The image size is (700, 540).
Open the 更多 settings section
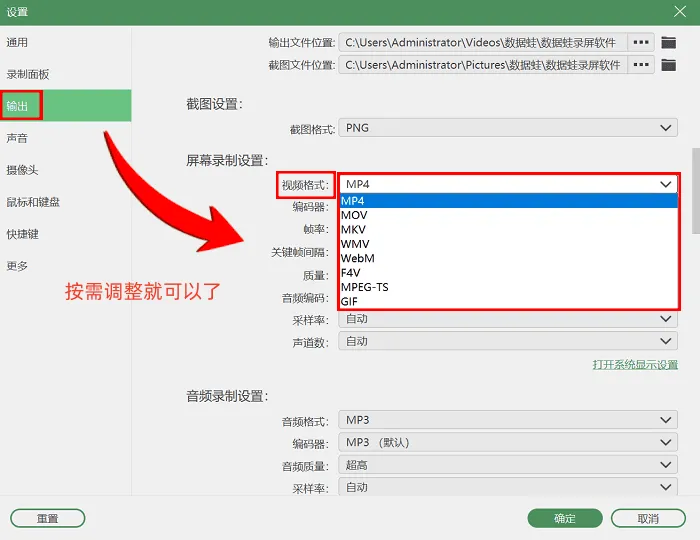[x=66, y=266]
